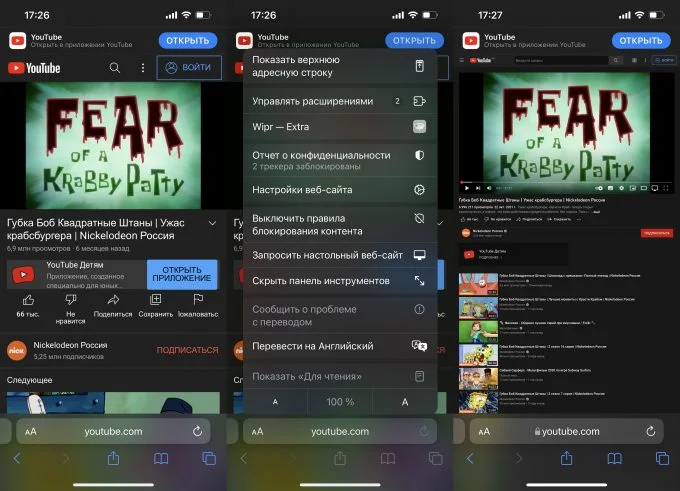Reset zoom by tapping 100 %
The height and width of the screenshot is (491, 680).
[340, 402]
